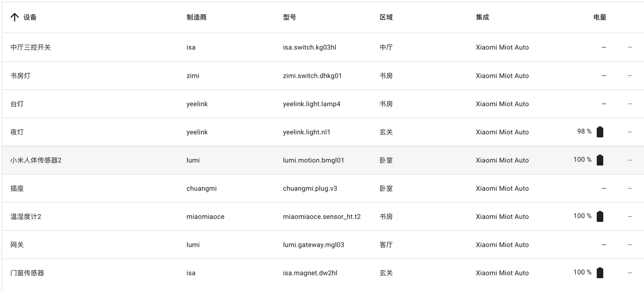Click battery icon for 小米人体传感器2

(x=600, y=160)
